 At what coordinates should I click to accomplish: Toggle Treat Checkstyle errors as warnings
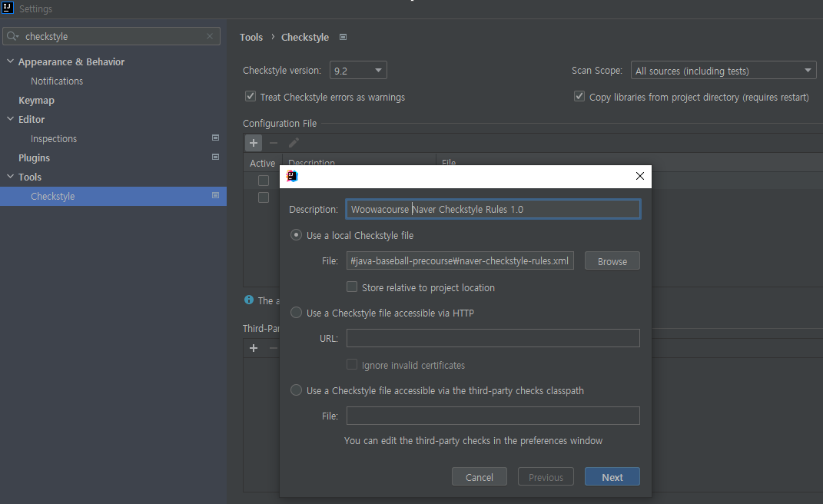[251, 97]
